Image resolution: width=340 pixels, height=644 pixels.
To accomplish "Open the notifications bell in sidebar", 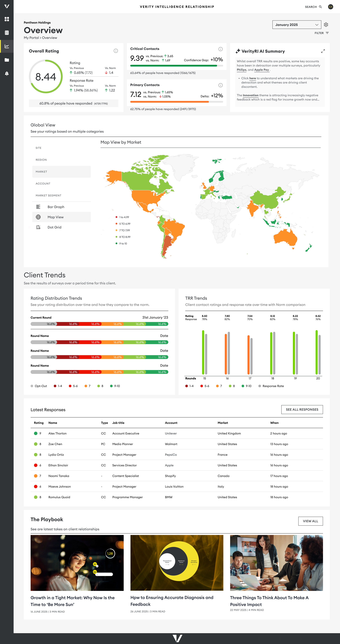I will [7, 73].
